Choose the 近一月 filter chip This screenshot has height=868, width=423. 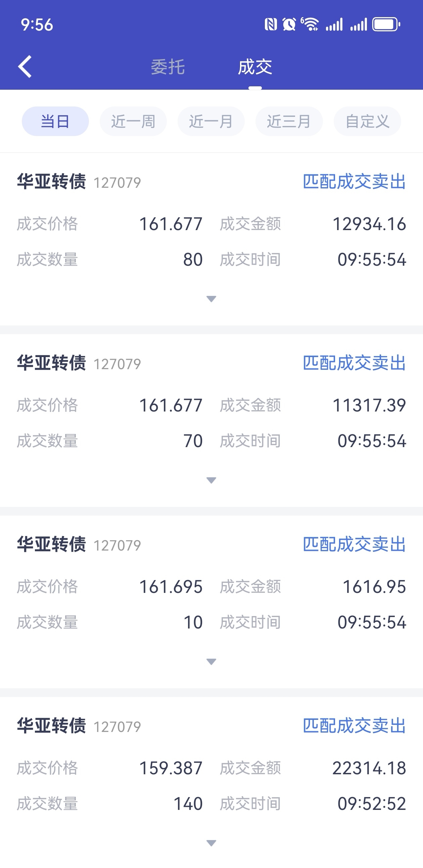pyautogui.click(x=211, y=121)
